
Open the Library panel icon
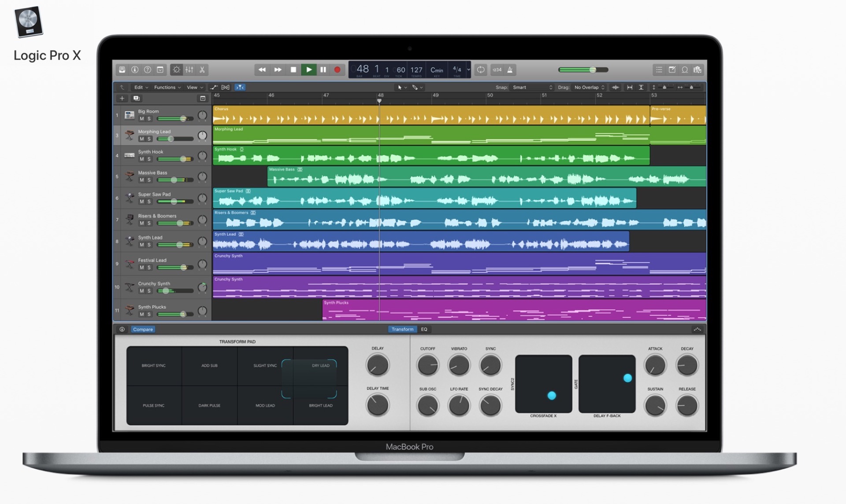point(122,70)
